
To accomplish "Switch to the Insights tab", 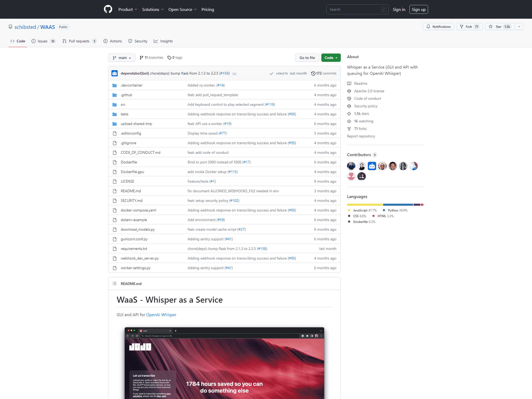I will pos(163,41).
